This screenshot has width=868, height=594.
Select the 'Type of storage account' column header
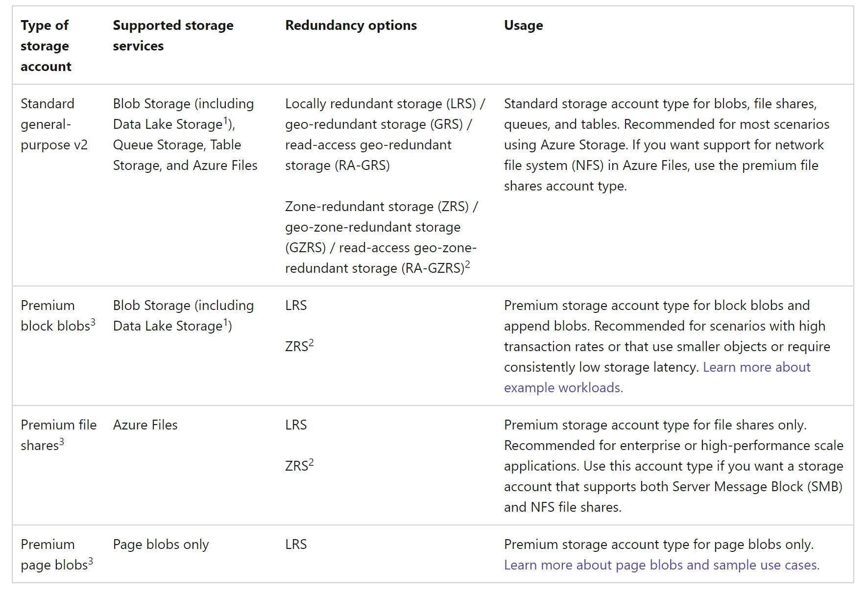point(59,46)
